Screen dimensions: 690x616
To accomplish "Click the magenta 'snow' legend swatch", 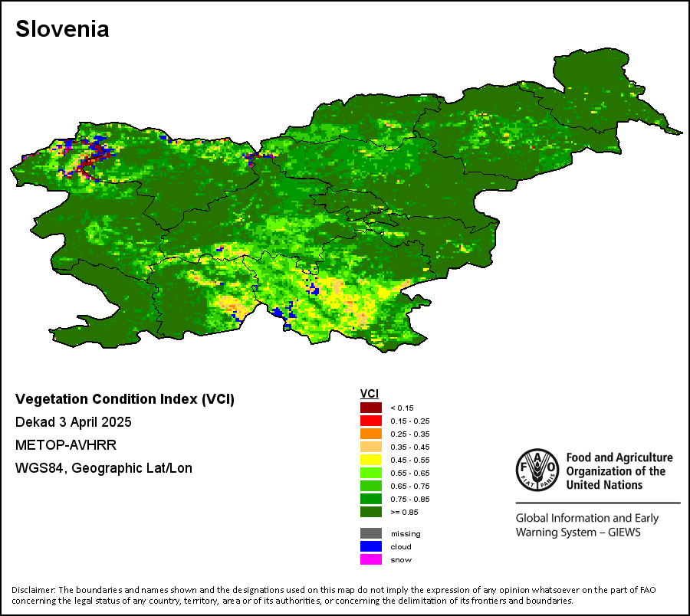I will [371, 559].
